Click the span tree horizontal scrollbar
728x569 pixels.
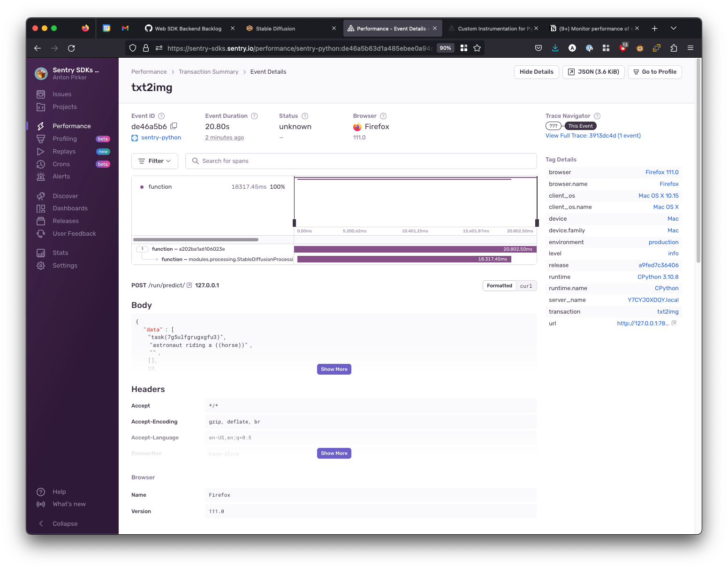pos(196,239)
